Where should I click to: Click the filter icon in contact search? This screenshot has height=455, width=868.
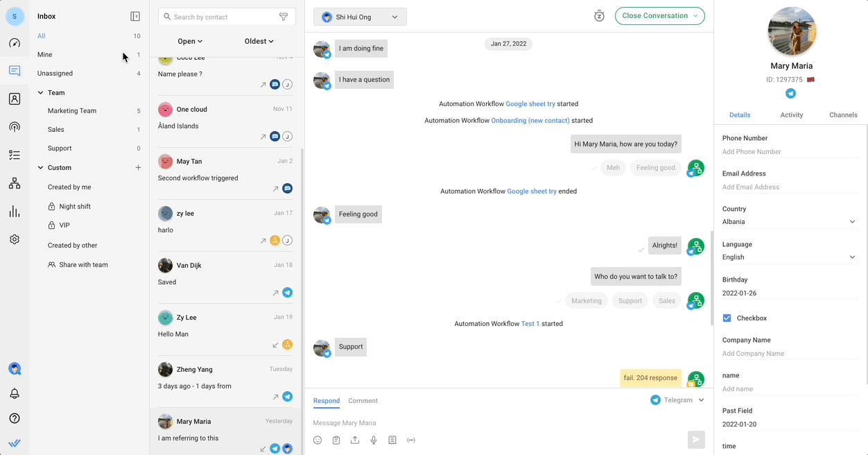click(284, 17)
